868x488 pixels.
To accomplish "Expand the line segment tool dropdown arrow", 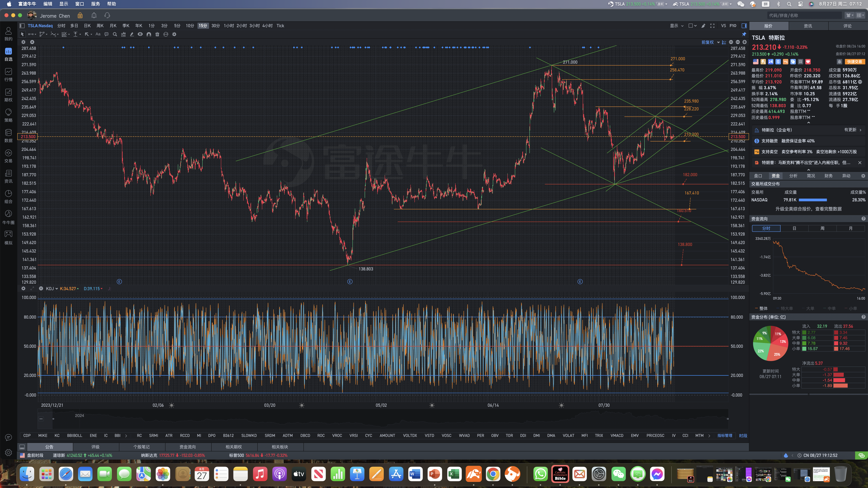I will pos(35,34).
